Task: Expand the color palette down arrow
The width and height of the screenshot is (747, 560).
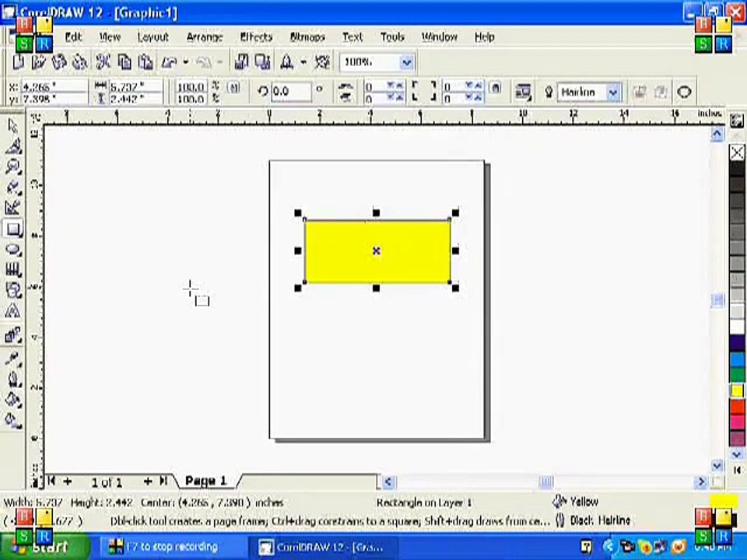Action: 737,453
